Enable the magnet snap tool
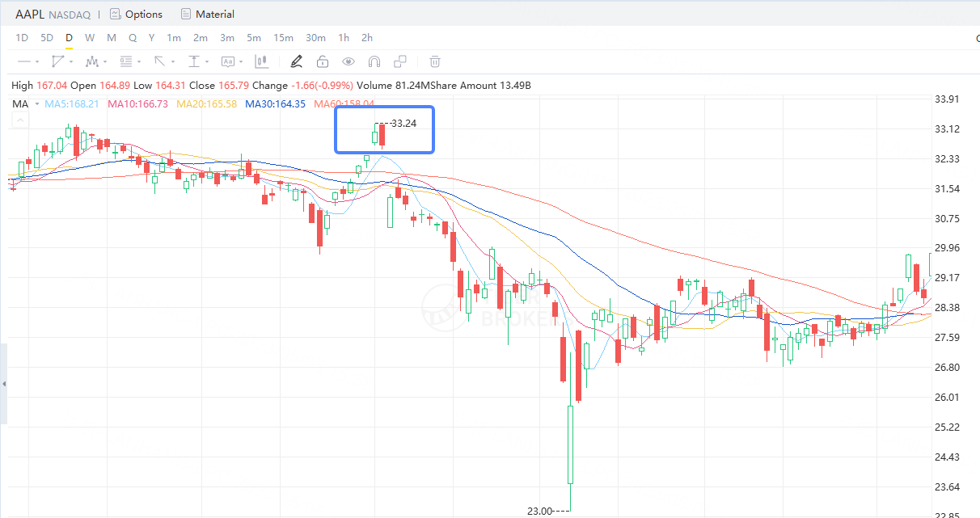The image size is (980, 518). [x=374, y=61]
